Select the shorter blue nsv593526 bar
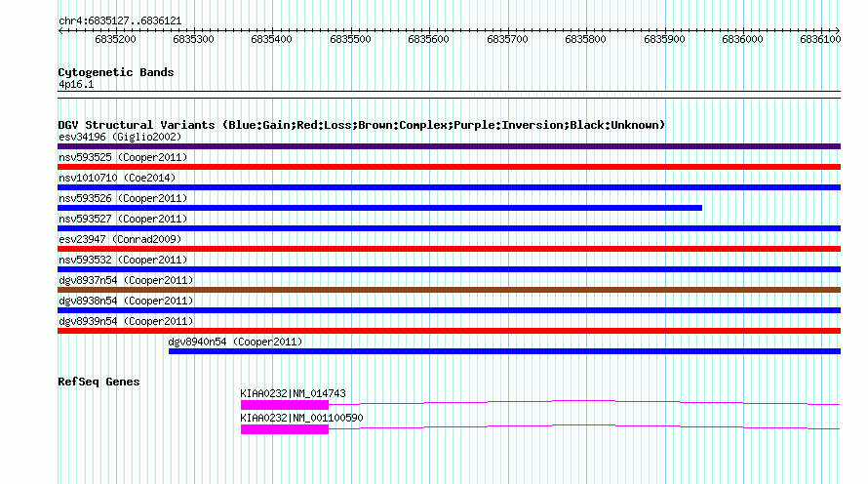 [x=379, y=208]
